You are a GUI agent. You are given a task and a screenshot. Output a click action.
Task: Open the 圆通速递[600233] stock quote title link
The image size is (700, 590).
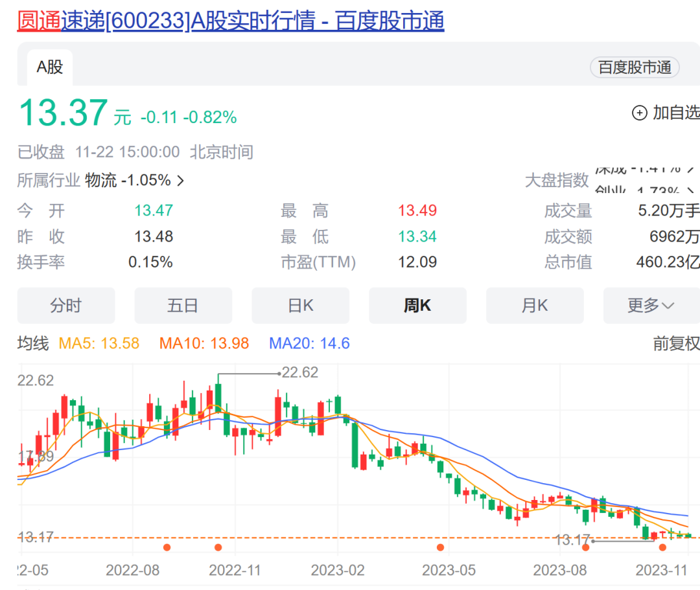[231, 21]
